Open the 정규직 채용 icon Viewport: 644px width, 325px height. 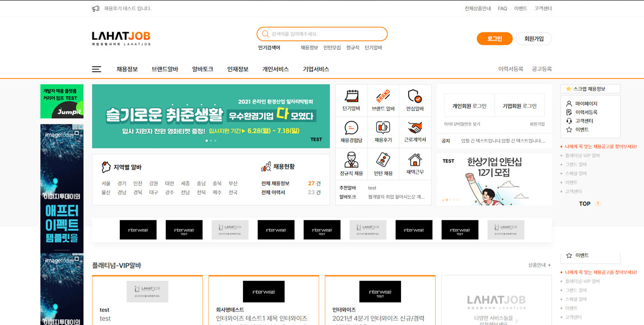click(x=351, y=160)
